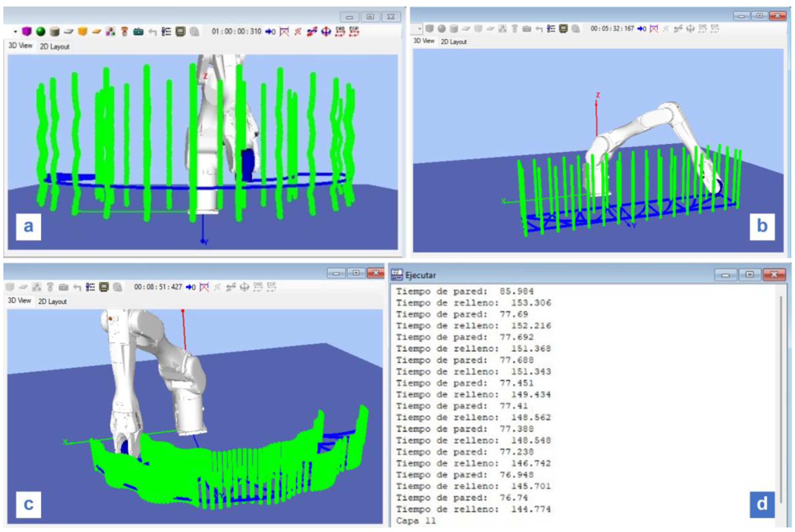Click the reset time arrow-zero icon in panel a
This screenshot has height=532, width=795.
click(x=270, y=32)
